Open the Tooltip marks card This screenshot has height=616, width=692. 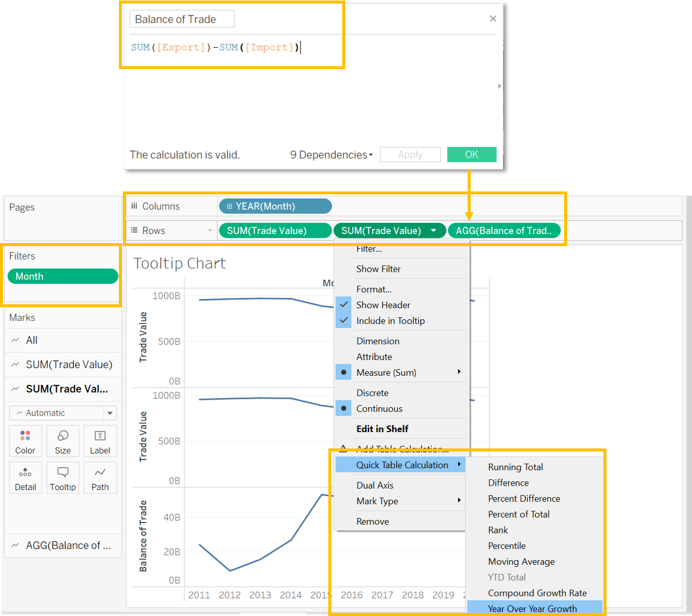click(63, 478)
